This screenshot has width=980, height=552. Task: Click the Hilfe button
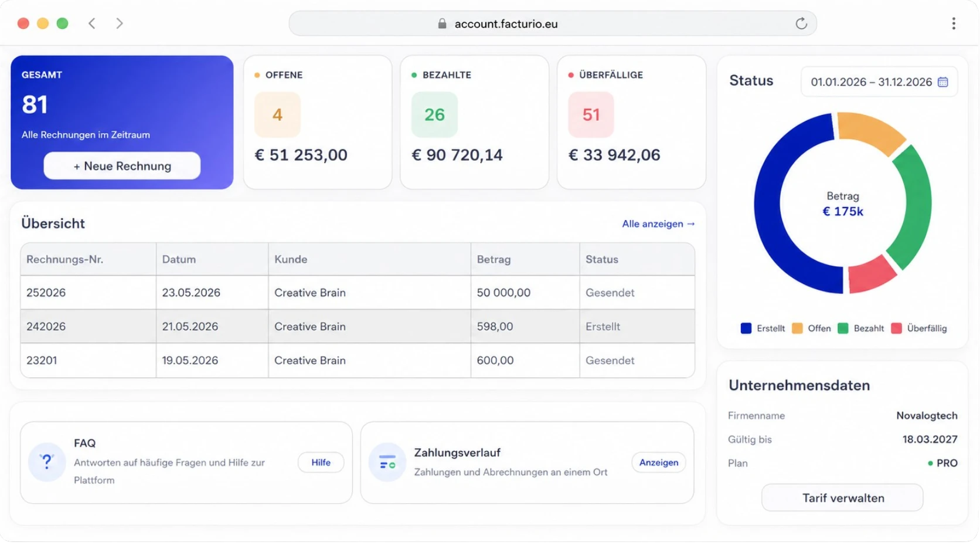pyautogui.click(x=321, y=462)
